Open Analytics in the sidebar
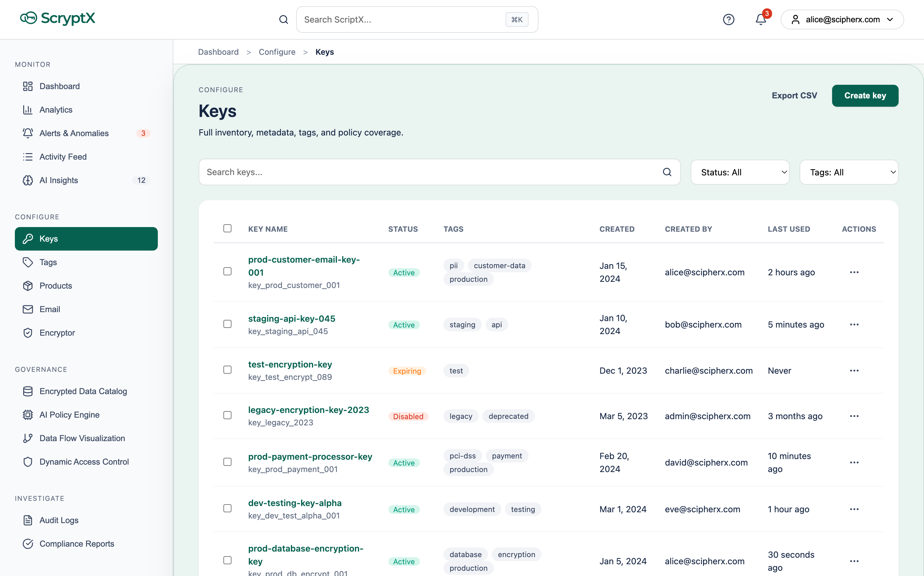 point(86,110)
